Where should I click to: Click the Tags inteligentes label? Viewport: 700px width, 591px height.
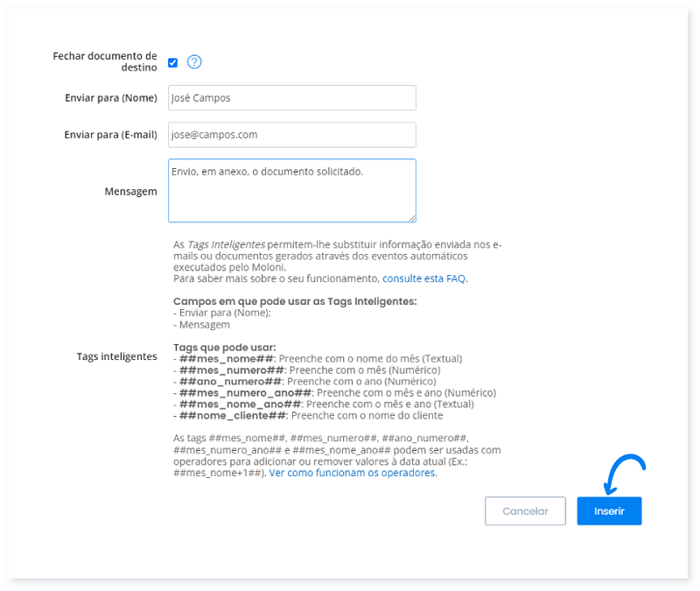[116, 357]
